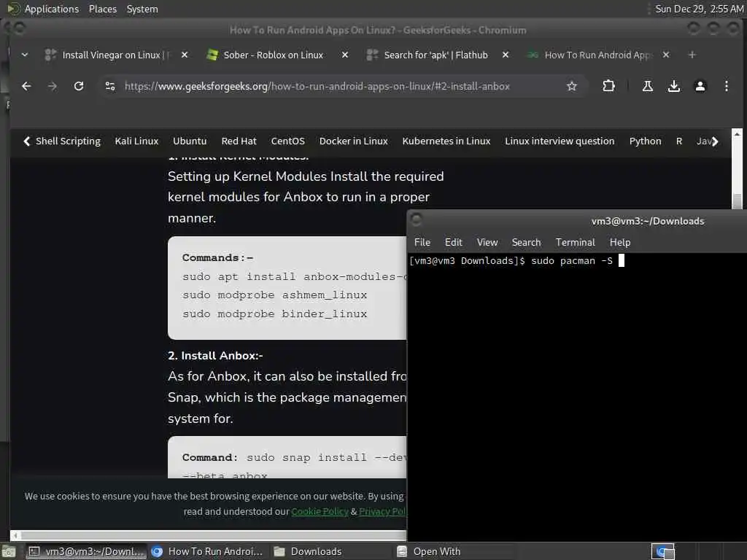Open a new Chromium tab
747x560 pixels.
coord(692,55)
